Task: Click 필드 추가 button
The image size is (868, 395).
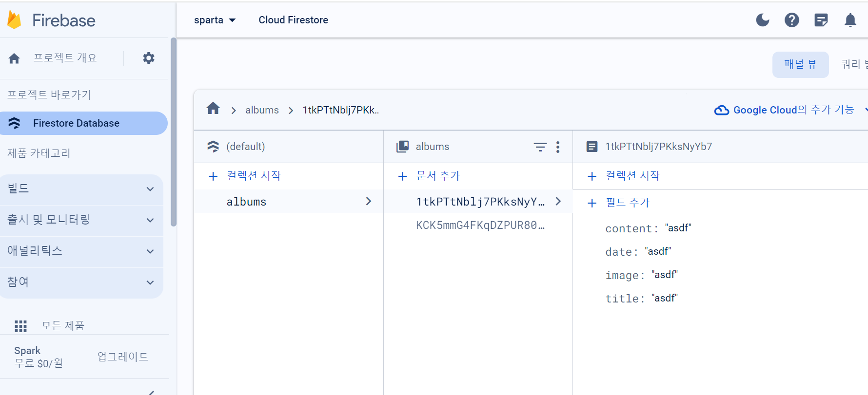Action: click(628, 203)
